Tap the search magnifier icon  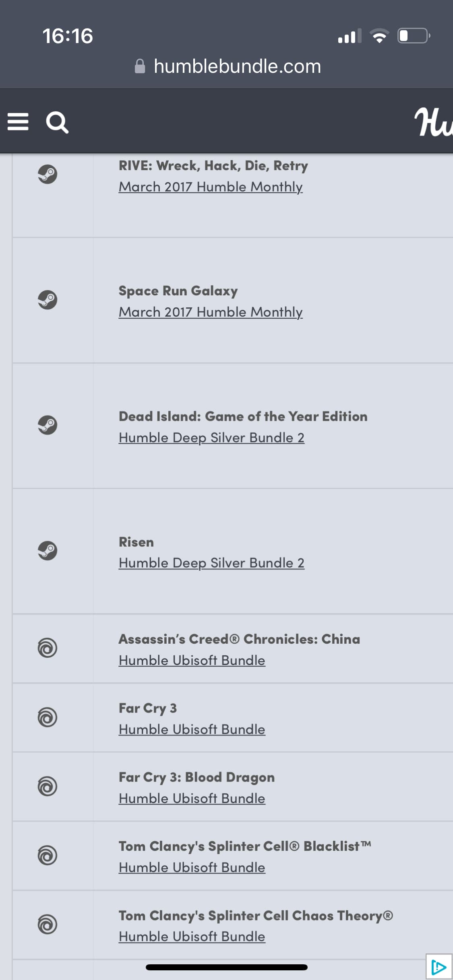click(57, 122)
